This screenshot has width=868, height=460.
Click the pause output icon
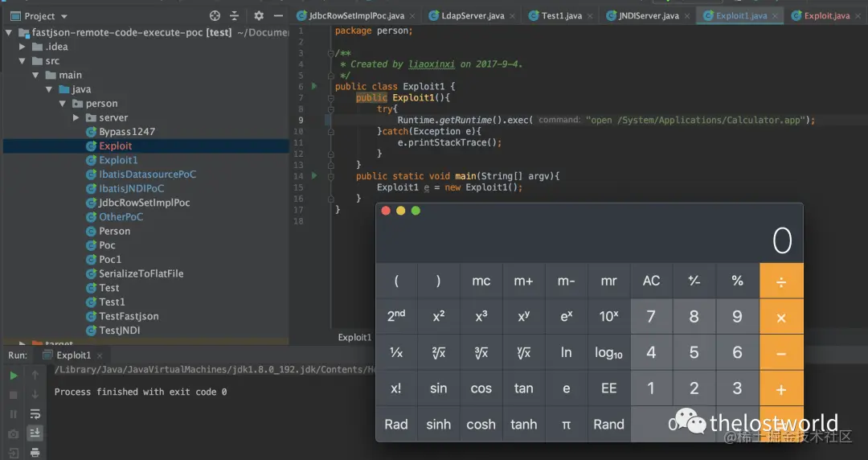click(14, 414)
